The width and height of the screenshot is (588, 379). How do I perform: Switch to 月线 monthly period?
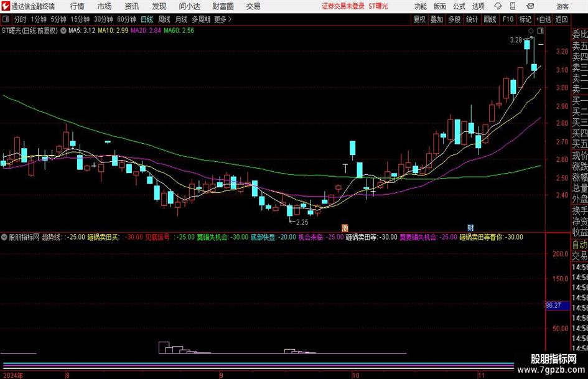pos(181,19)
